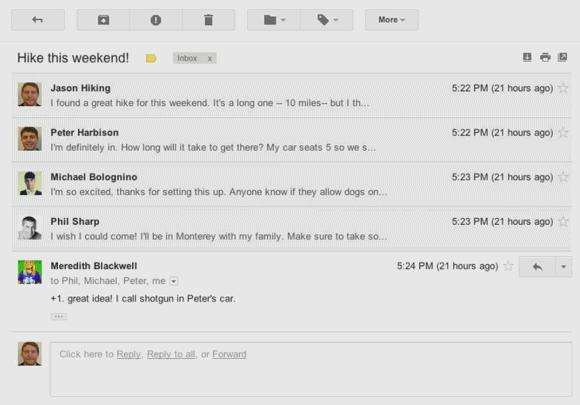
Task: Open the More actions menu
Action: click(x=392, y=20)
